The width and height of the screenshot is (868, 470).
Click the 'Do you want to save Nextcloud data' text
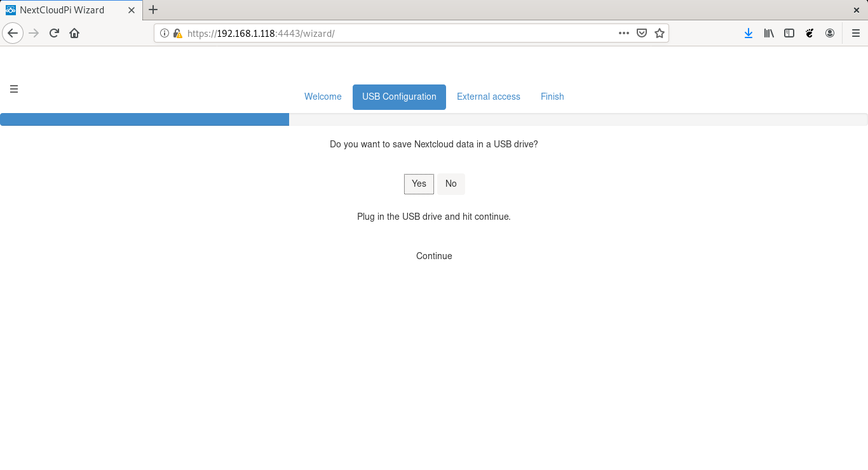click(434, 144)
